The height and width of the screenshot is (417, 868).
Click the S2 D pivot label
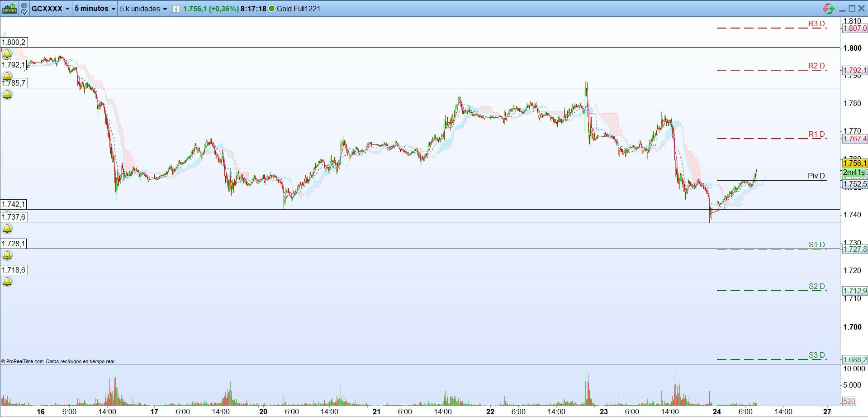tap(816, 287)
